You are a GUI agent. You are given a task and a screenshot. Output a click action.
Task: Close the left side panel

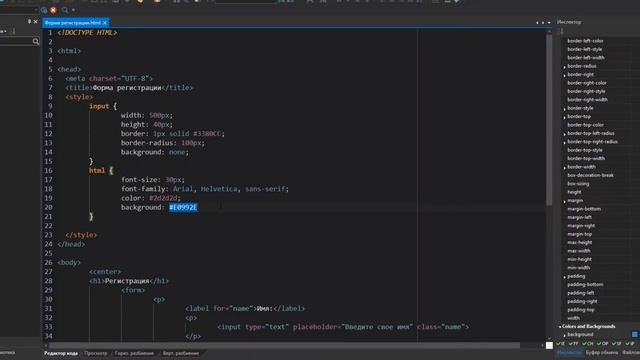tap(36, 22)
